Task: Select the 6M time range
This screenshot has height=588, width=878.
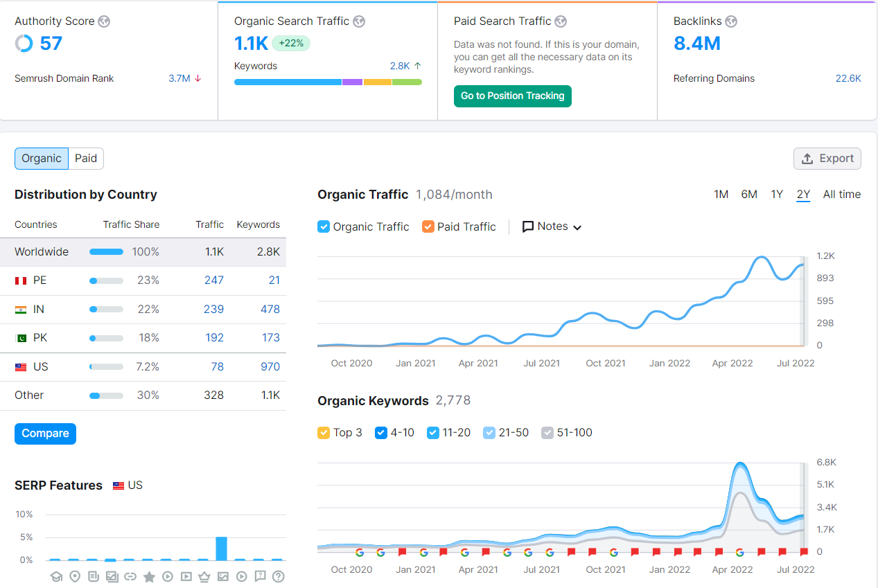Action: tap(749, 195)
